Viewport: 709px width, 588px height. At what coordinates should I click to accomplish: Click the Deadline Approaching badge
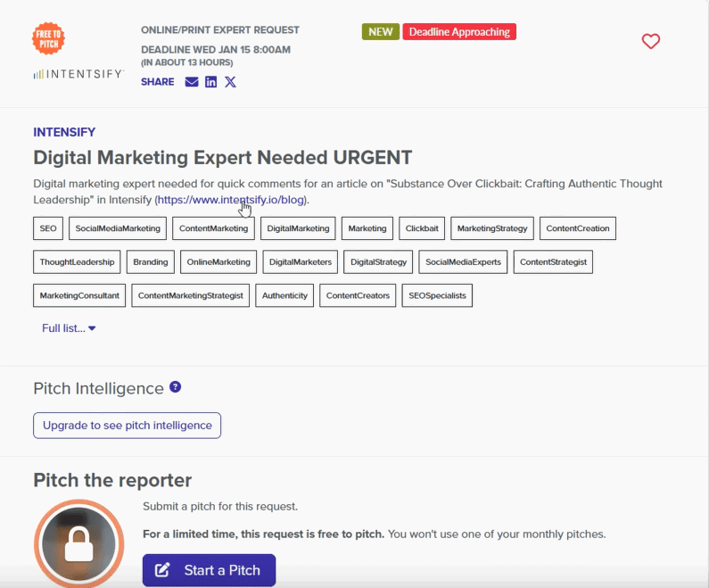[459, 31]
